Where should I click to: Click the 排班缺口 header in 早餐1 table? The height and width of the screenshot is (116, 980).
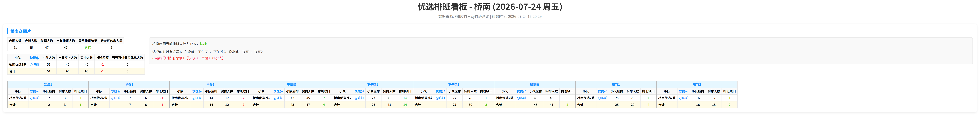pyautogui.click(x=162, y=91)
